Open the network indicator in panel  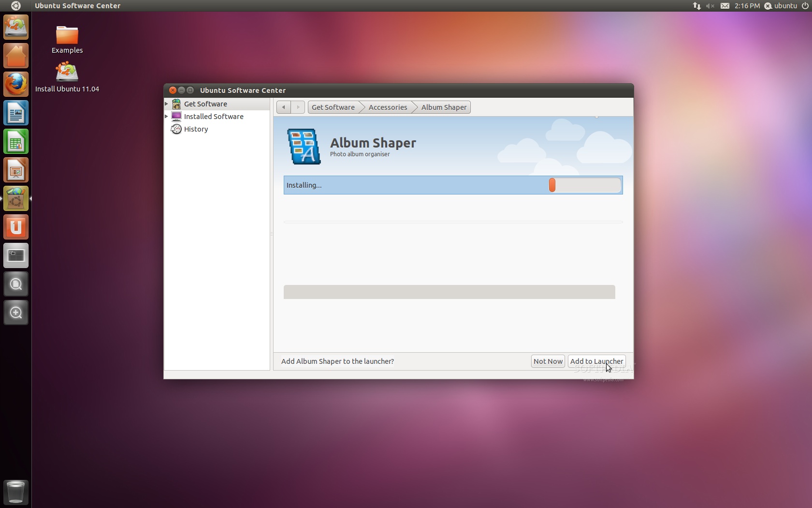coord(696,6)
